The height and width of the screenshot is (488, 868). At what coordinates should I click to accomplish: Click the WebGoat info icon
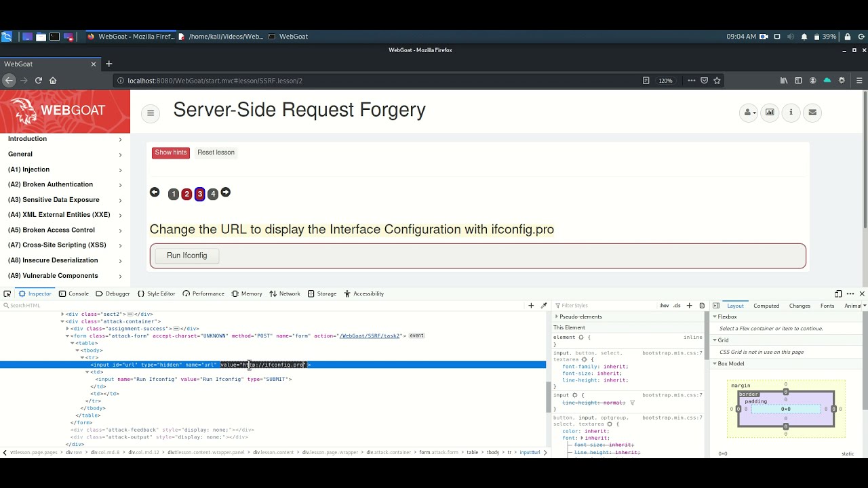[791, 113]
